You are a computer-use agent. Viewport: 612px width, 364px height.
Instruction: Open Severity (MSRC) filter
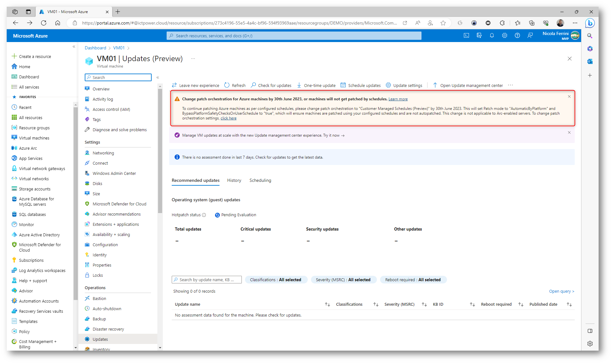point(343,280)
